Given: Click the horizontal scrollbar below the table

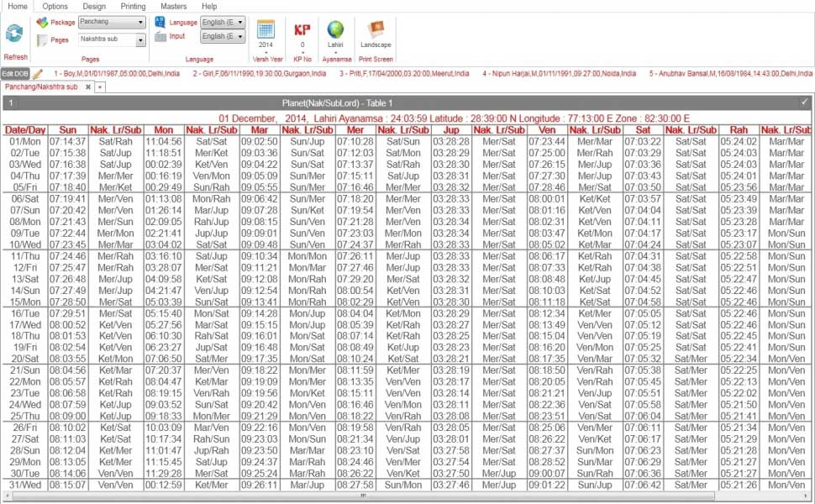Looking at the screenshot, I should click(364, 496).
